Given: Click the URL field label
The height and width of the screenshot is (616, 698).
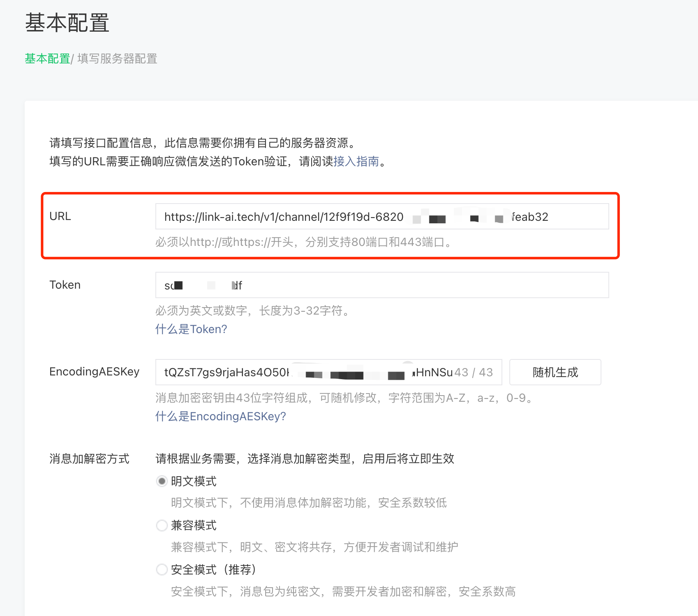Looking at the screenshot, I should click(x=60, y=216).
